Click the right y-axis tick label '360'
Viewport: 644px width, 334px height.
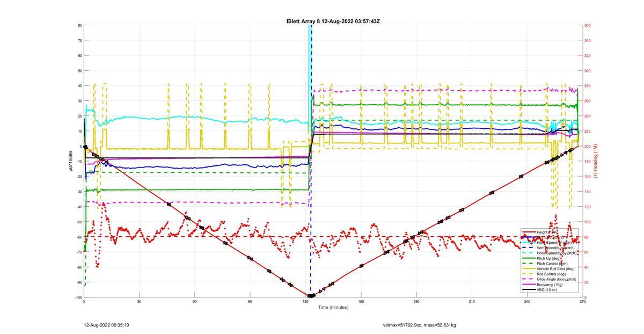588,25
